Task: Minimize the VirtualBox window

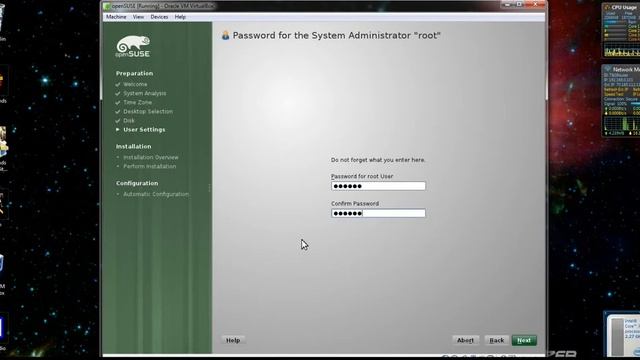Action: [x=507, y=4]
